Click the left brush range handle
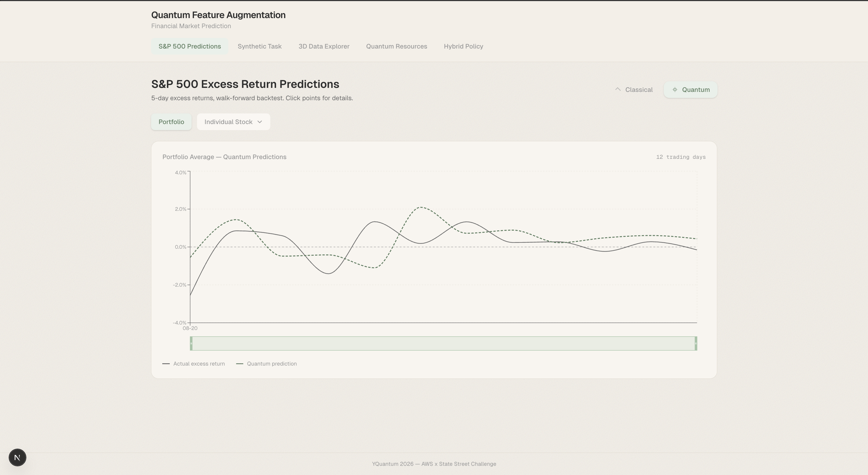The image size is (868, 475). [191, 343]
